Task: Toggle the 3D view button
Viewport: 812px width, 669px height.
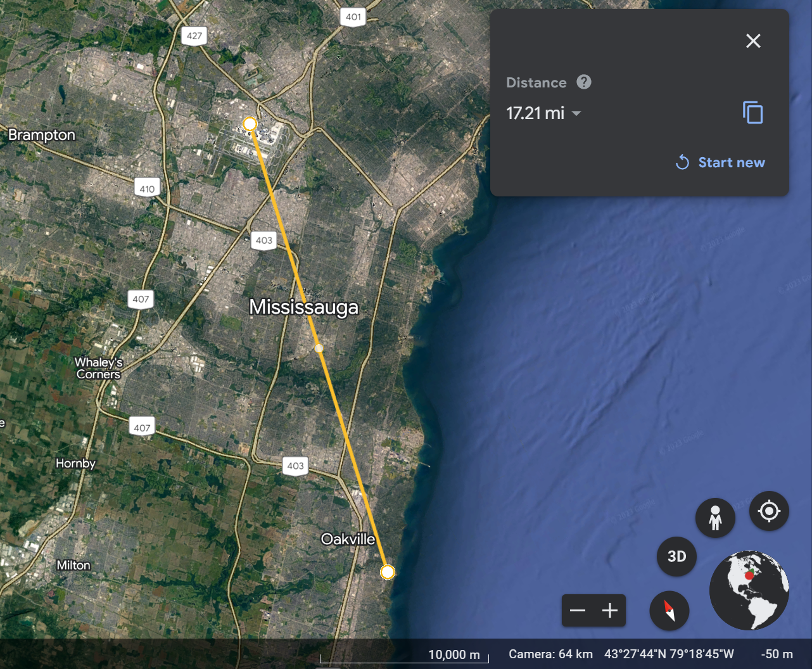Action: pyautogui.click(x=676, y=556)
